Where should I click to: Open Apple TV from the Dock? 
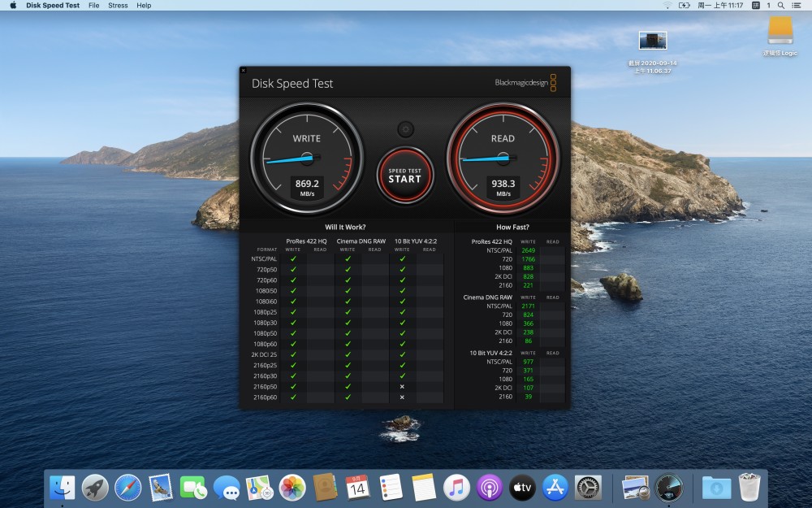[522, 488]
